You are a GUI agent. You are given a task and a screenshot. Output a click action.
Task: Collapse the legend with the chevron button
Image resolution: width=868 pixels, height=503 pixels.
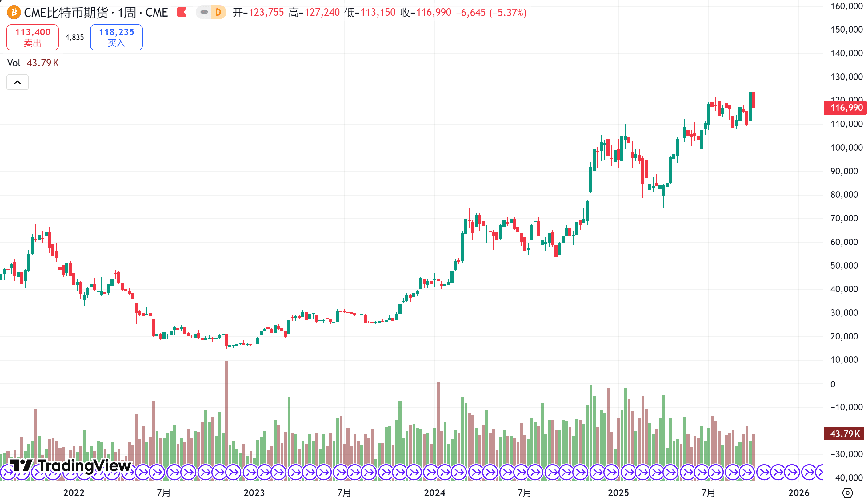coord(18,82)
